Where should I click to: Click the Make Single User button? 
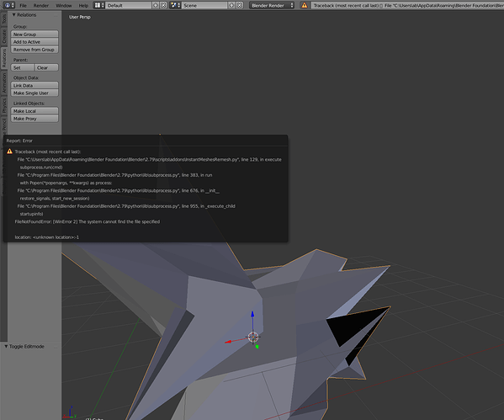34,93
